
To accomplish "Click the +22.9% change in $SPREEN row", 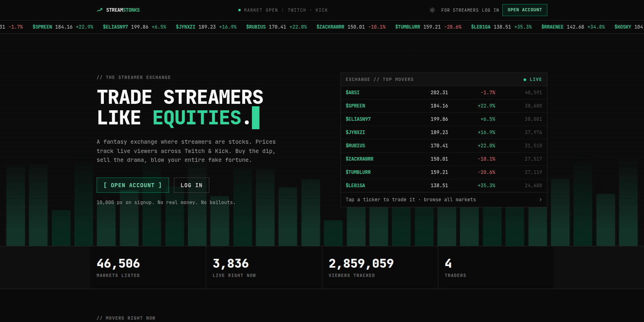I will [x=487, y=106].
